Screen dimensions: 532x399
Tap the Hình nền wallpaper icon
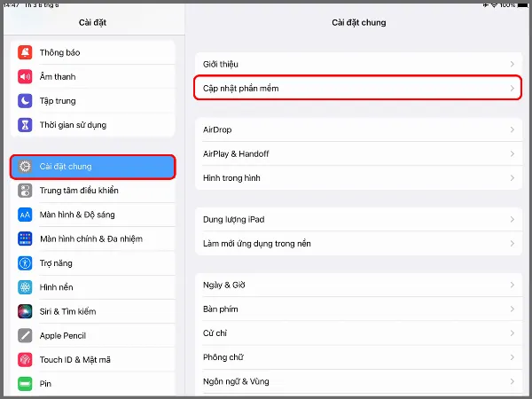click(25, 287)
